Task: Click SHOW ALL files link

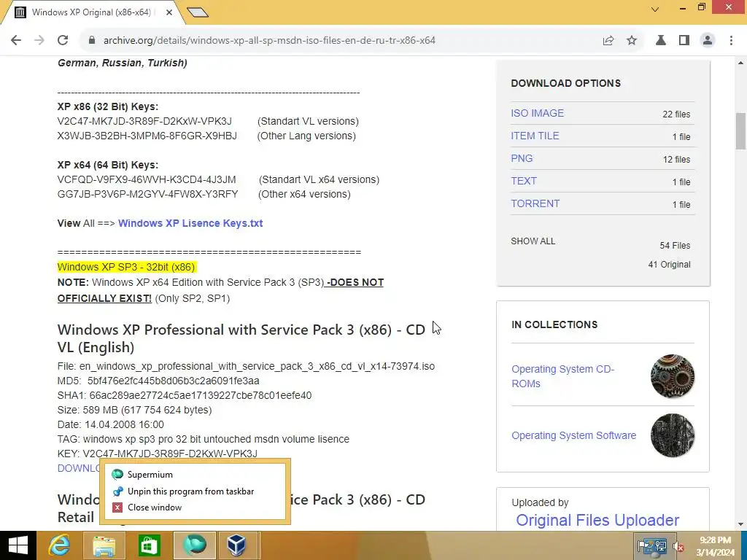Action: (533, 241)
